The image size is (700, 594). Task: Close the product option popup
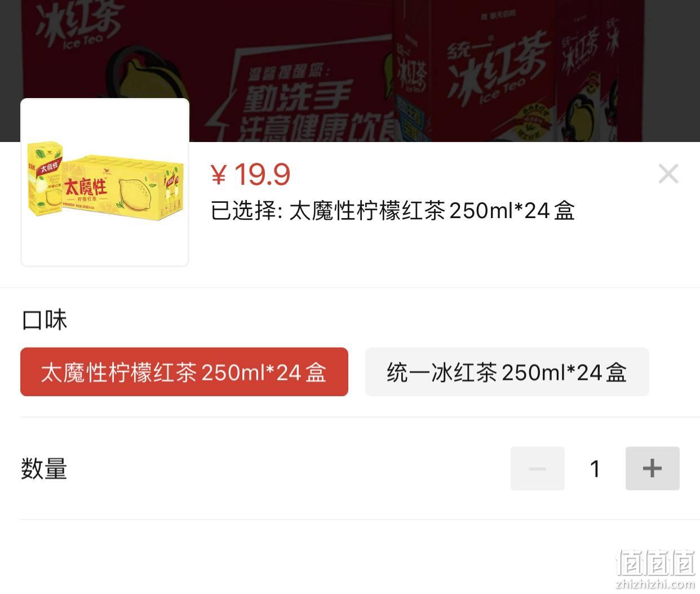668,174
